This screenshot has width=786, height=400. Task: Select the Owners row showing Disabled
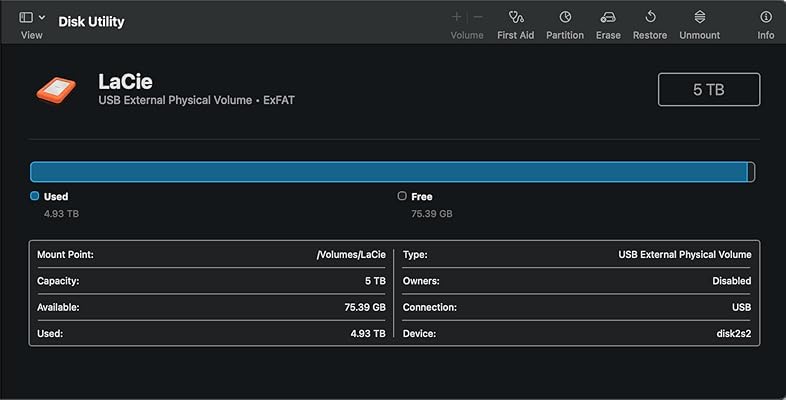[x=576, y=281]
